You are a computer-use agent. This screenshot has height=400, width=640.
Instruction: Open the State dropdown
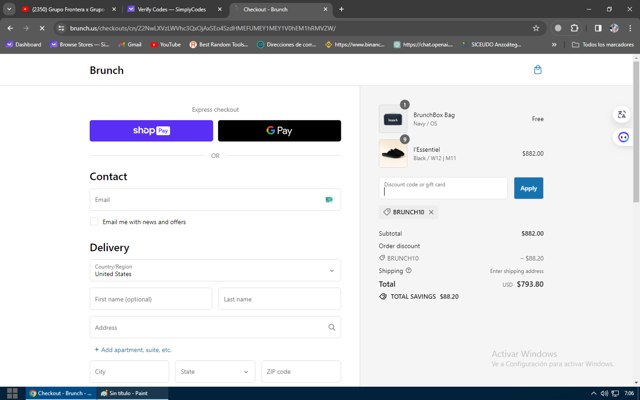pos(215,371)
